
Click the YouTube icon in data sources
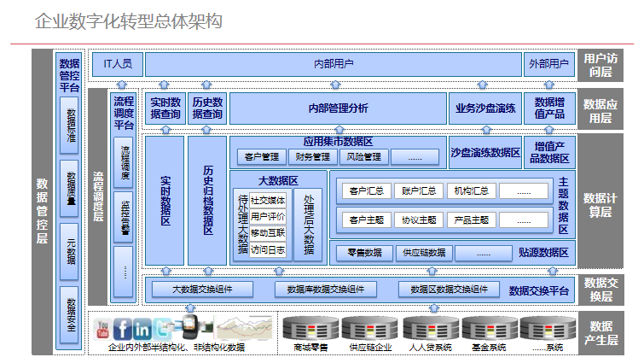[102, 330]
